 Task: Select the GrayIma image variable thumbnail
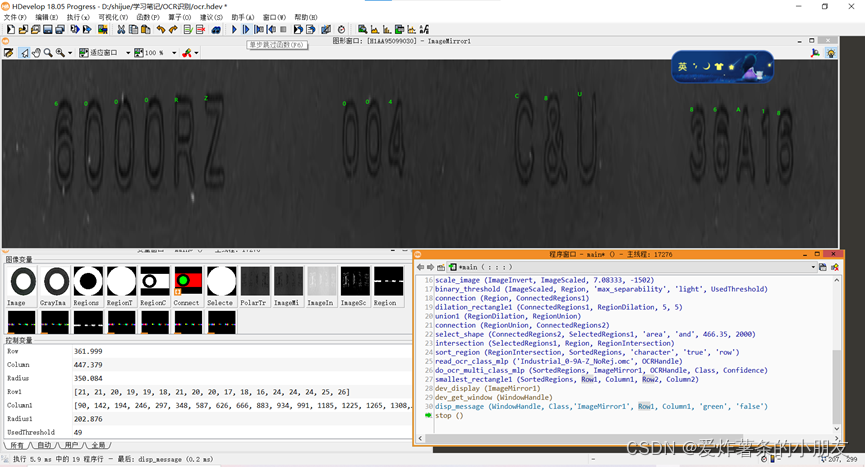(x=54, y=286)
